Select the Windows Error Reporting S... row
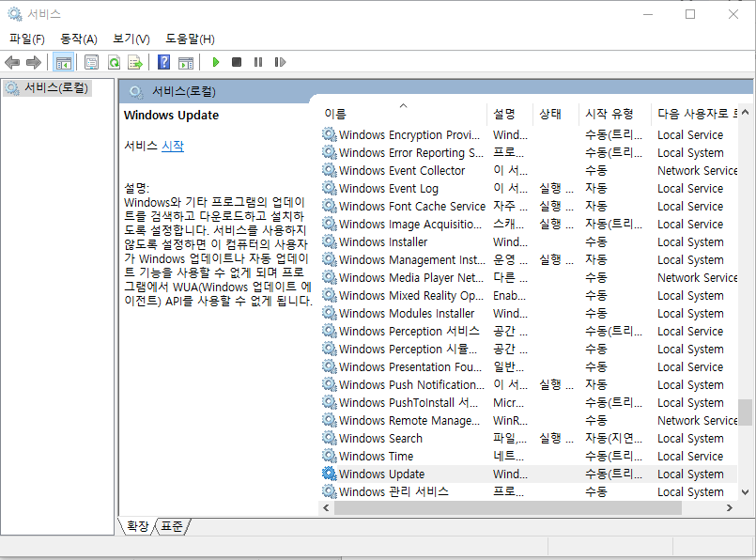756x560 pixels. point(529,152)
